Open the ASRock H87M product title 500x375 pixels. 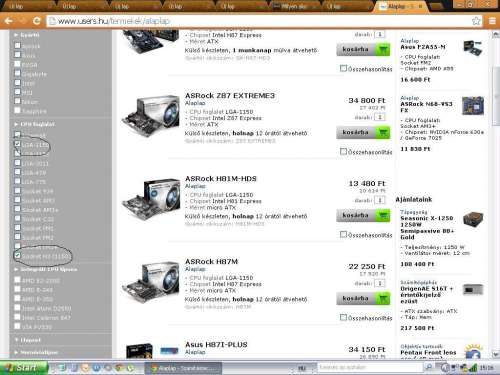point(211,262)
